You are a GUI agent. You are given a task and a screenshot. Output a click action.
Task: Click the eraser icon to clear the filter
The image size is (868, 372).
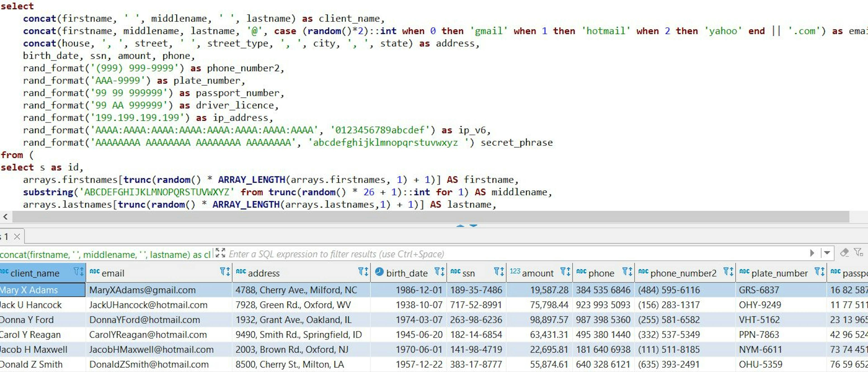pos(845,253)
